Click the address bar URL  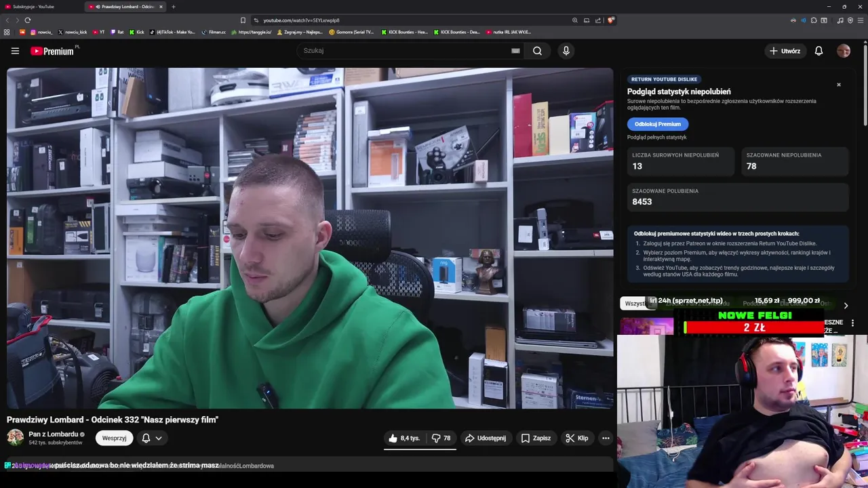pos(302,20)
